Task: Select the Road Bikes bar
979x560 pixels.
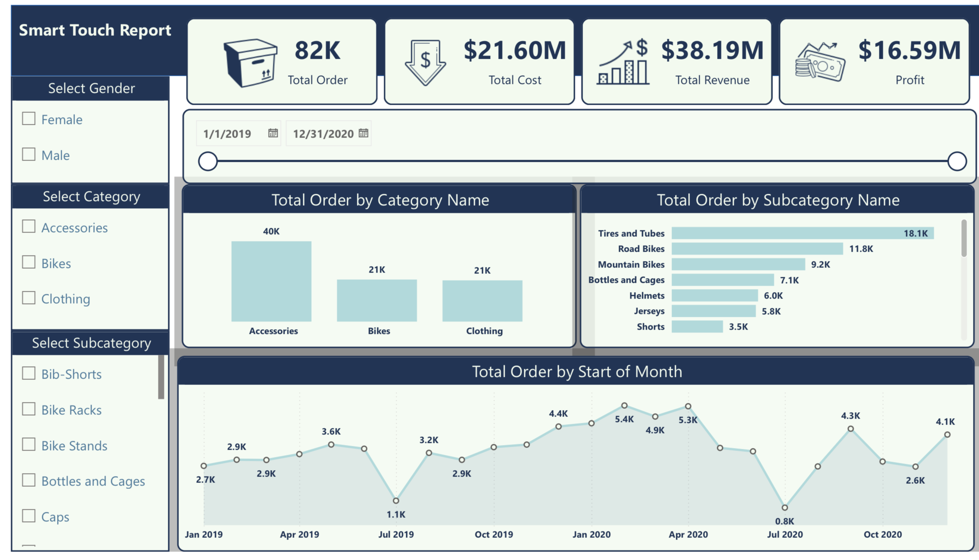Action: point(757,249)
